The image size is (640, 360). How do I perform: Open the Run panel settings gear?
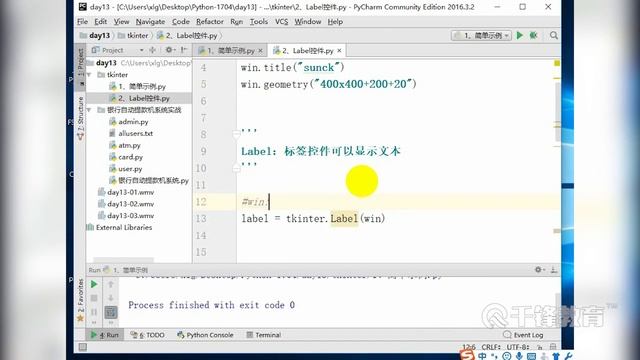click(539, 270)
